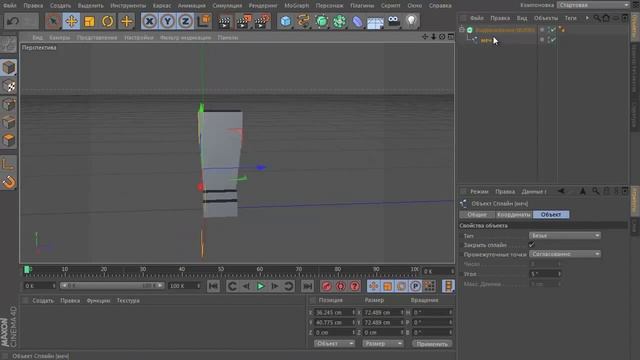The width and height of the screenshot is (640, 360).
Task: Open the 'Создать' main menu
Action: coord(60,6)
